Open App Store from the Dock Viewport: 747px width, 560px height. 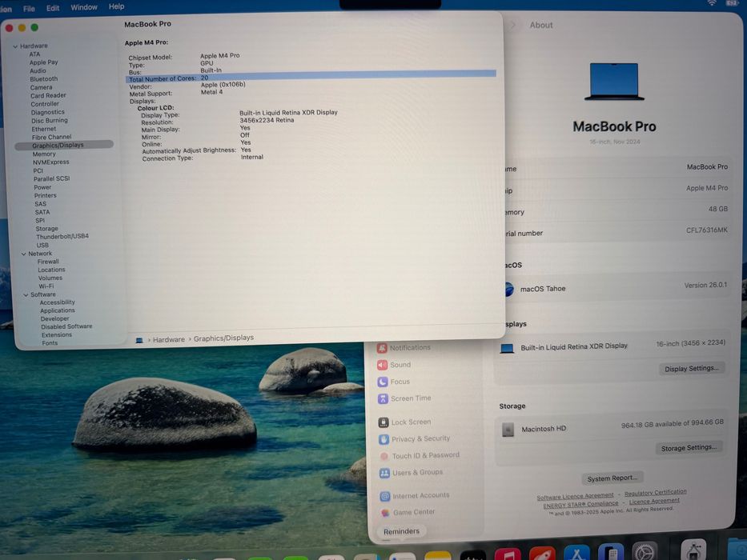(x=576, y=554)
